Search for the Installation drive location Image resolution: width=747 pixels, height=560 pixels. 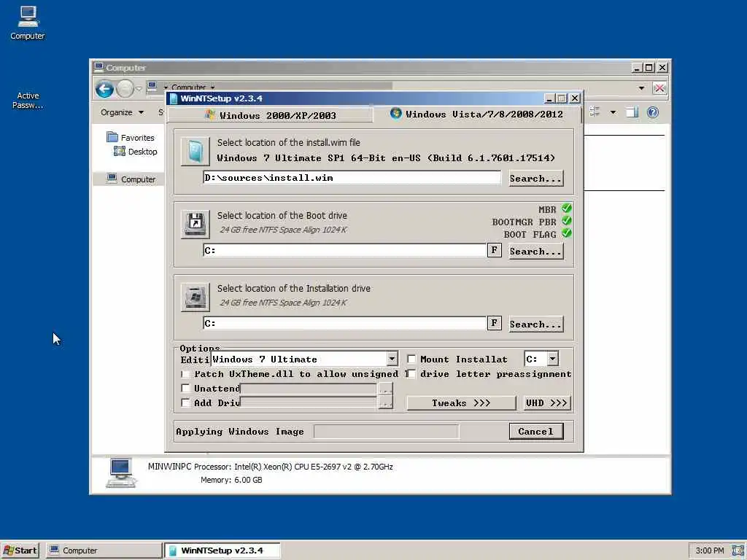[x=536, y=324]
